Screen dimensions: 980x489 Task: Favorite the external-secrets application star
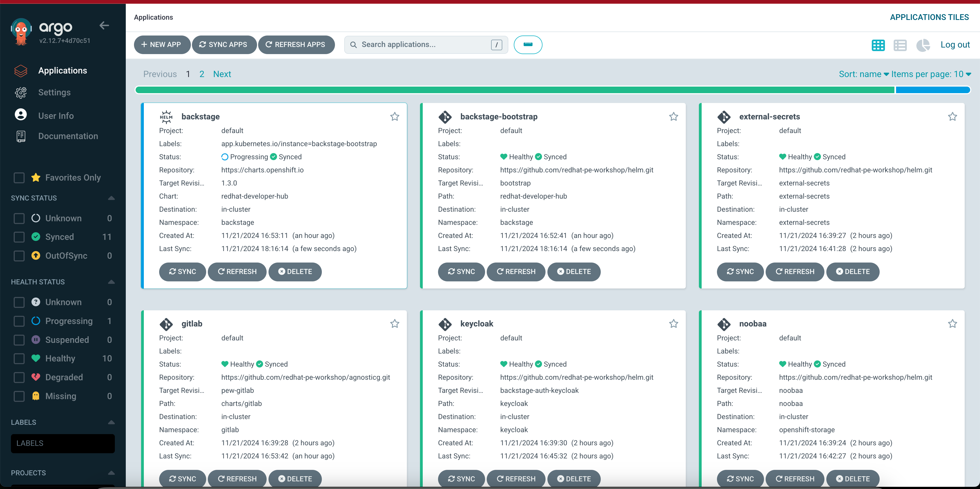tap(952, 117)
